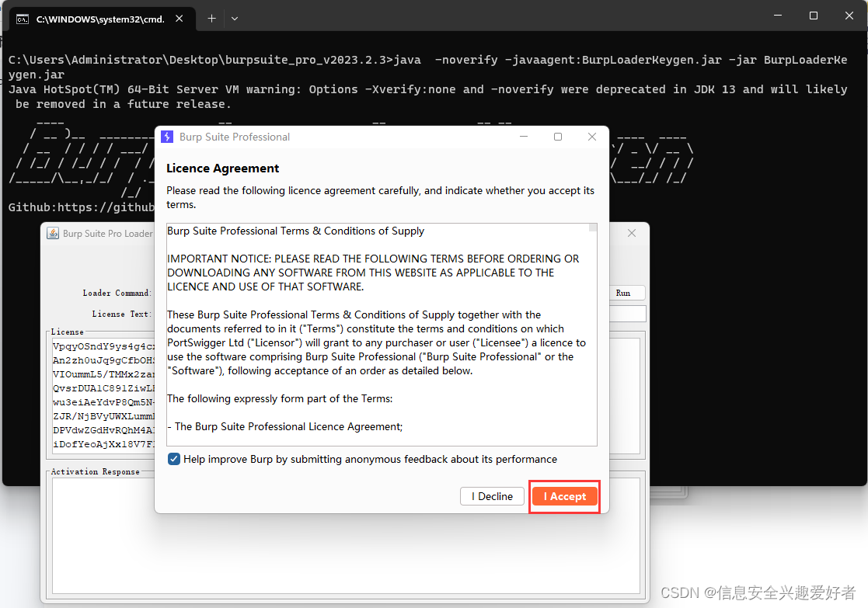Click the License key text area
The image size is (868, 608).
(103, 395)
